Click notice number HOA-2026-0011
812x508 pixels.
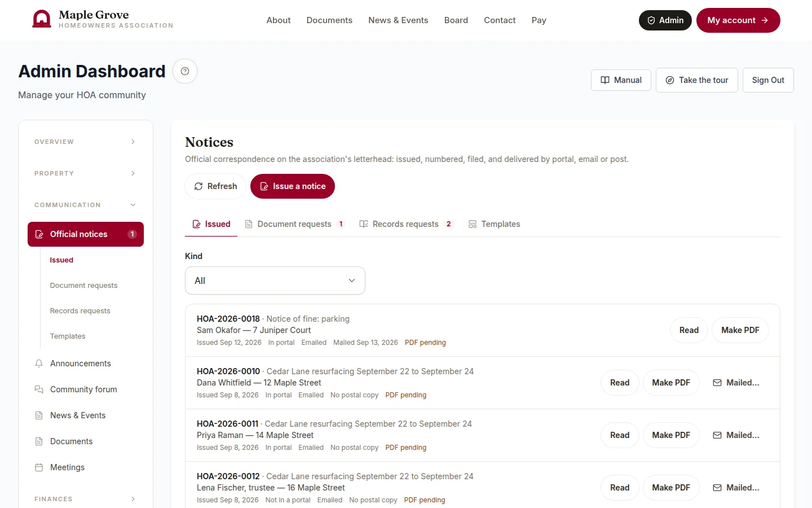tap(227, 424)
